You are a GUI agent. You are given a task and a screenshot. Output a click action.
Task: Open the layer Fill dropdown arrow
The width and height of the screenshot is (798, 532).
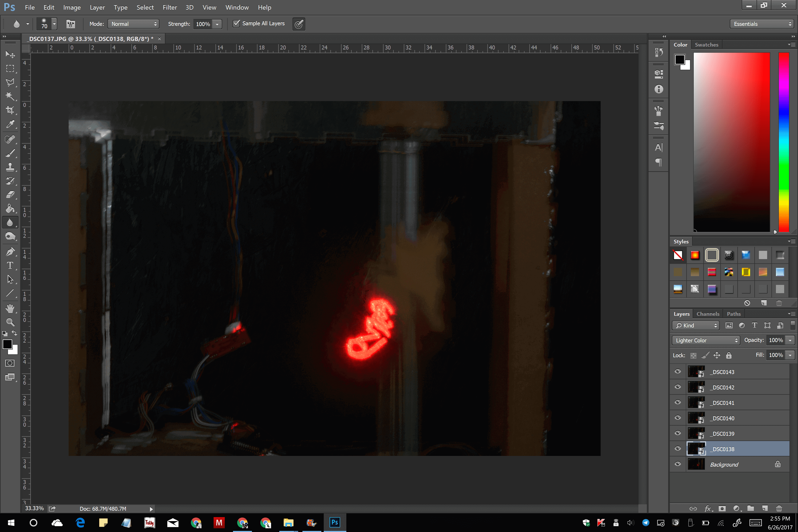(790, 355)
